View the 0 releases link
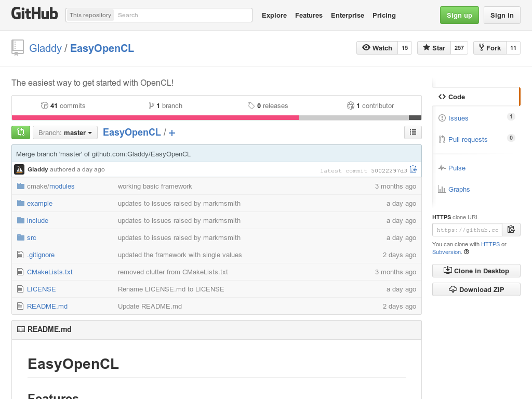 coord(268,106)
